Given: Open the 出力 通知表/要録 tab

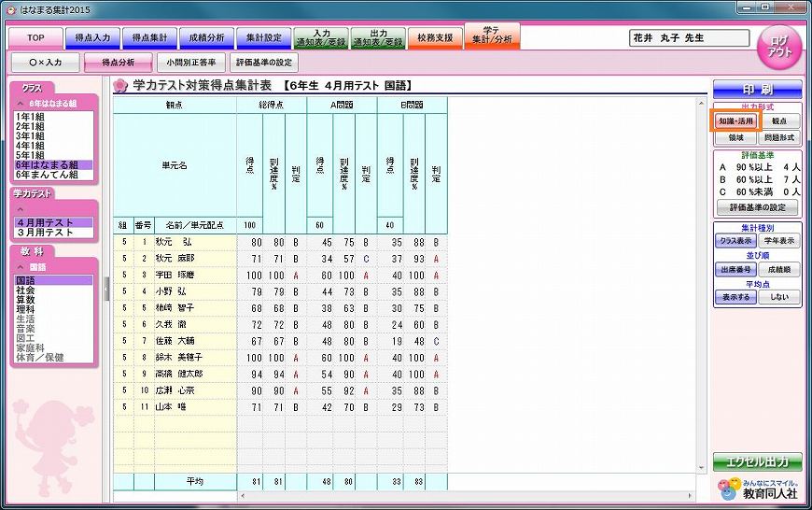Looking at the screenshot, I should point(378,38).
